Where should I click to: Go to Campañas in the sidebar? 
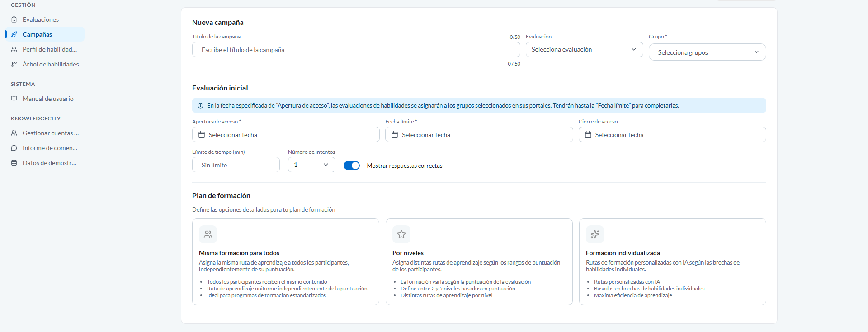tap(45, 34)
